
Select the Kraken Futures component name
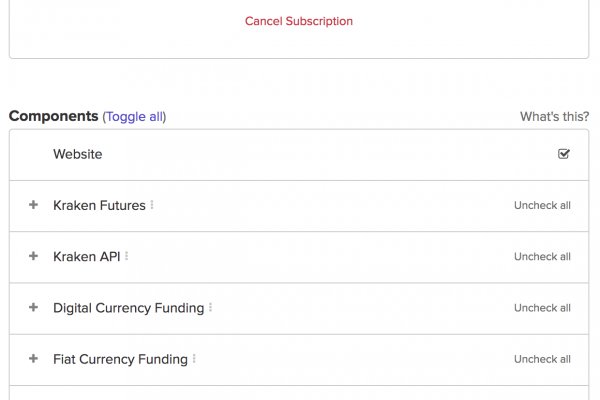click(99, 205)
